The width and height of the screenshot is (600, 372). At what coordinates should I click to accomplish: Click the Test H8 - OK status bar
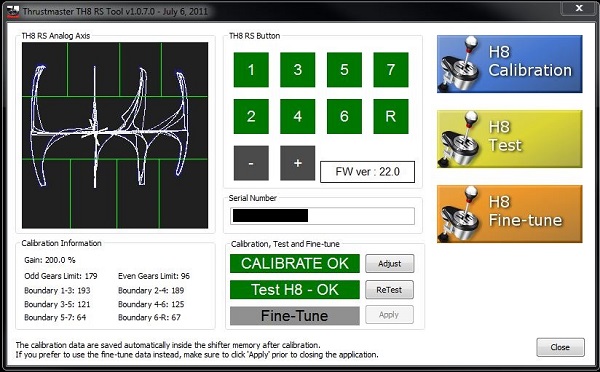(295, 290)
